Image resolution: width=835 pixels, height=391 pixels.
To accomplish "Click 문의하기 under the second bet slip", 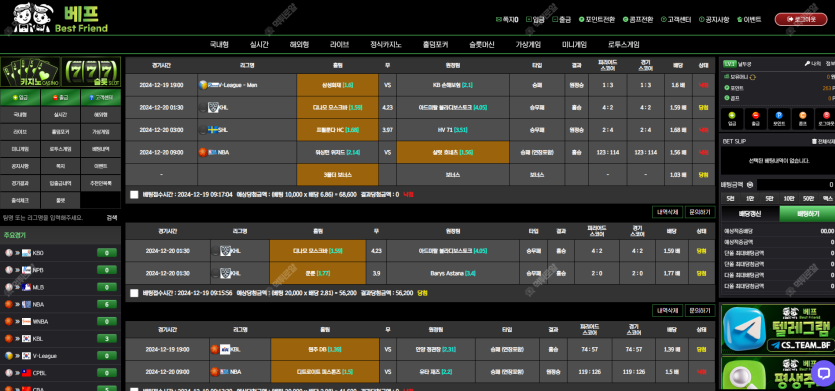I will (700, 311).
